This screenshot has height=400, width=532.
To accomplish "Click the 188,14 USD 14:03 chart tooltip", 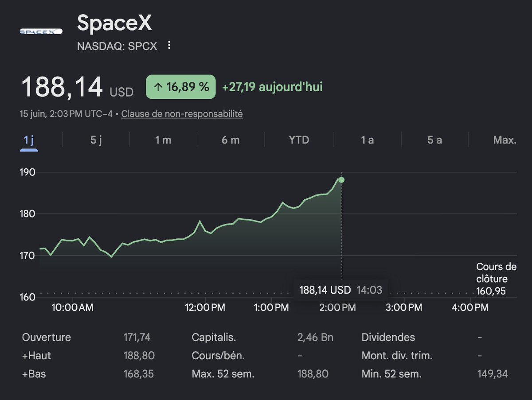I will pyautogui.click(x=341, y=290).
